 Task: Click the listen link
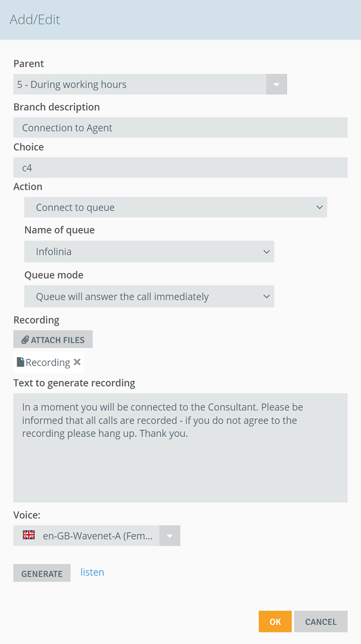point(92,572)
